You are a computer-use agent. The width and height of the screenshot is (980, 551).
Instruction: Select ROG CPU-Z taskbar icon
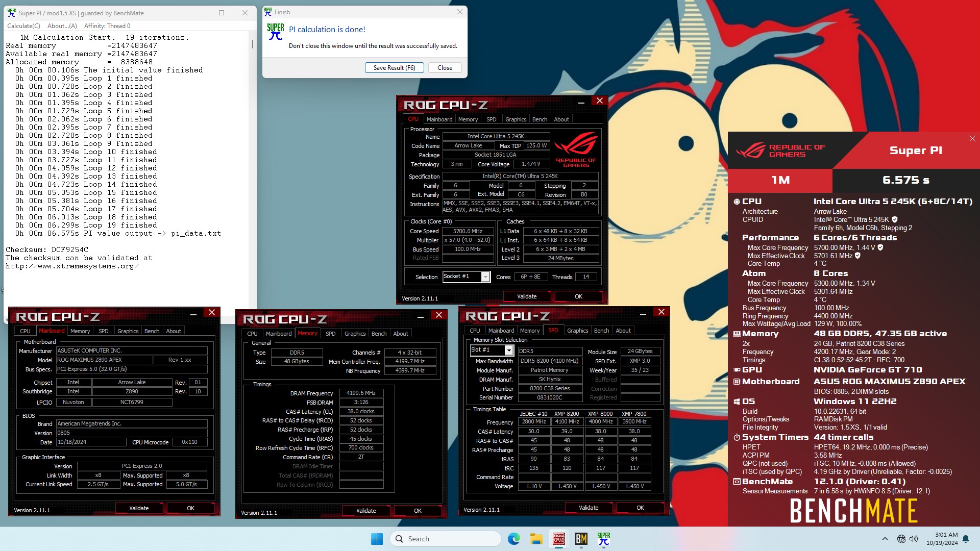pyautogui.click(x=558, y=539)
